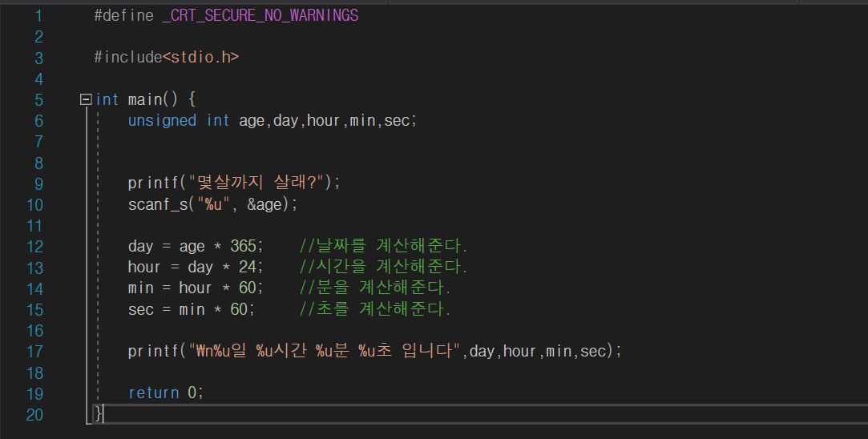Image resolution: width=868 pixels, height=439 pixels.
Task: Click the unsigned keyword
Action: pyautogui.click(x=162, y=121)
